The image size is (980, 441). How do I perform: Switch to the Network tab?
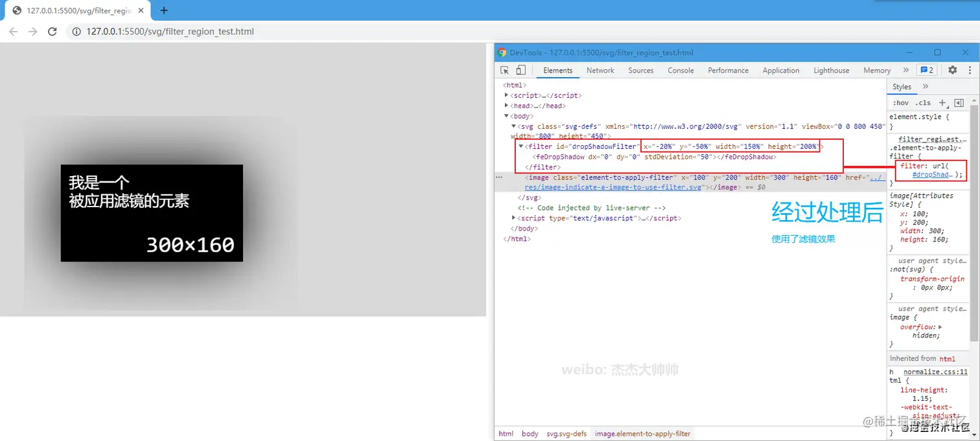pyautogui.click(x=600, y=71)
